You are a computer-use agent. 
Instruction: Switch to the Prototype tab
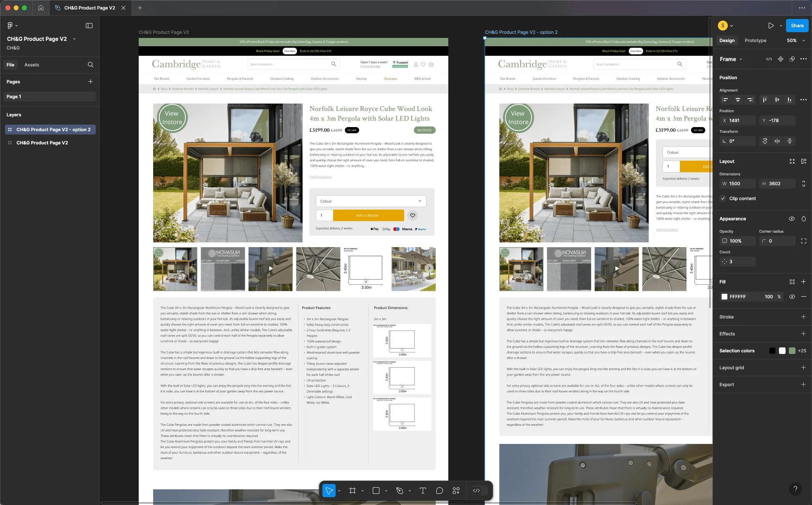(x=755, y=40)
